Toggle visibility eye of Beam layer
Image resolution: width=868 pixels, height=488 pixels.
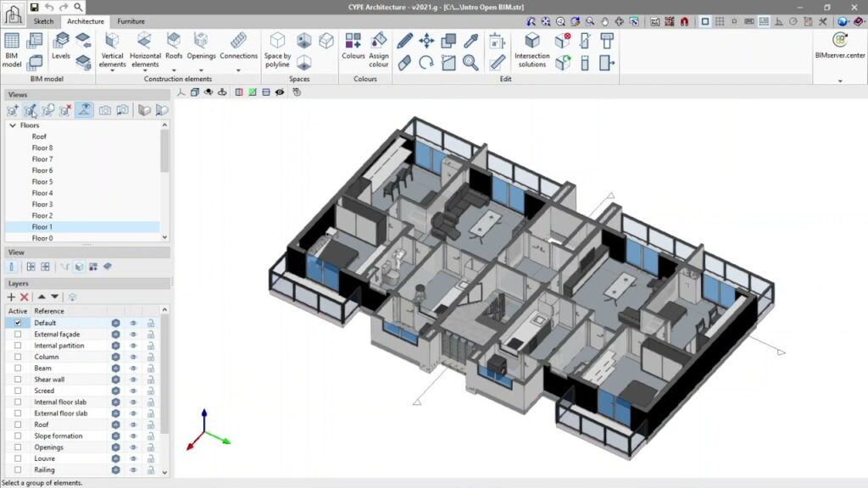tap(133, 369)
